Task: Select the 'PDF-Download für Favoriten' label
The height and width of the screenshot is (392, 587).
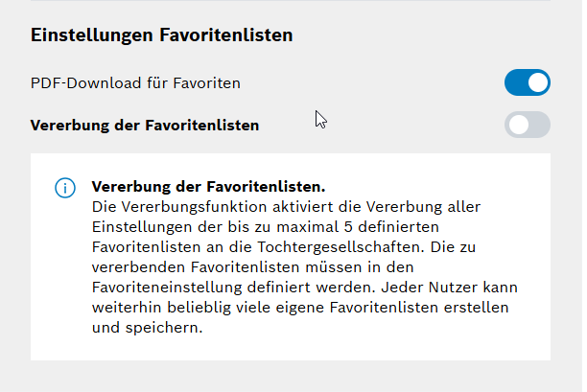Action: 135,83
